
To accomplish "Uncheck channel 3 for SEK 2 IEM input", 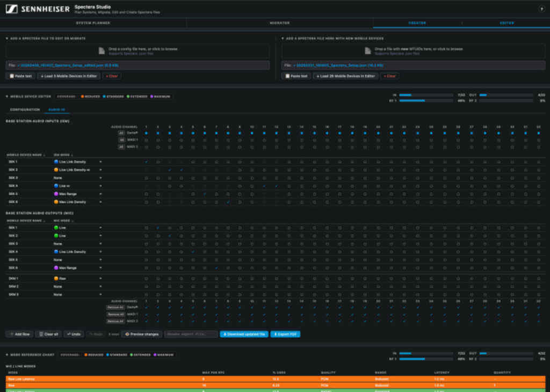I will [x=170, y=170].
